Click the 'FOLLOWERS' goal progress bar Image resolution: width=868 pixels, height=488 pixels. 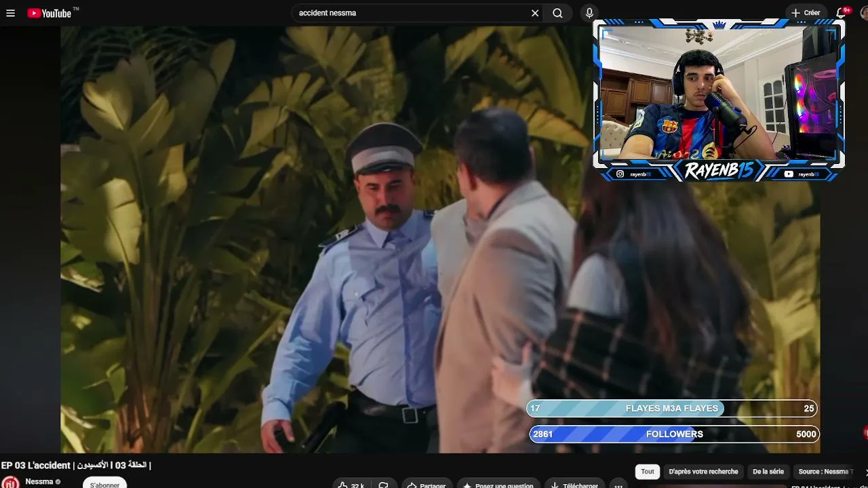click(674, 434)
